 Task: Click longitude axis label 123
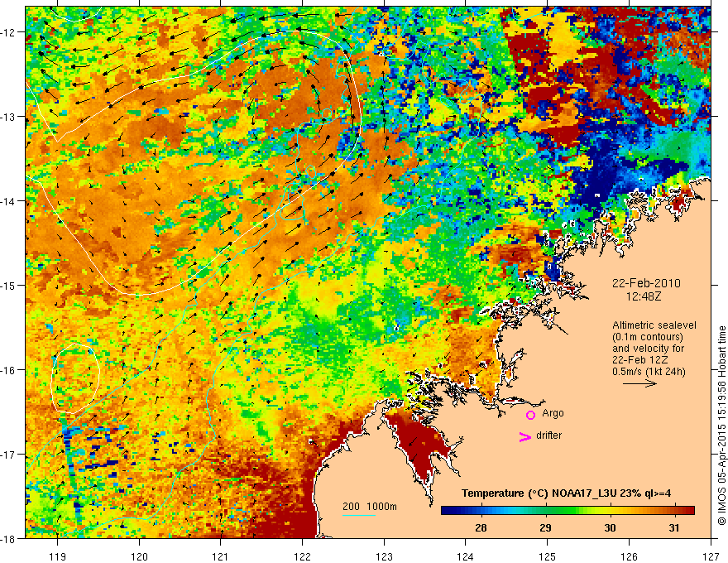(x=384, y=556)
